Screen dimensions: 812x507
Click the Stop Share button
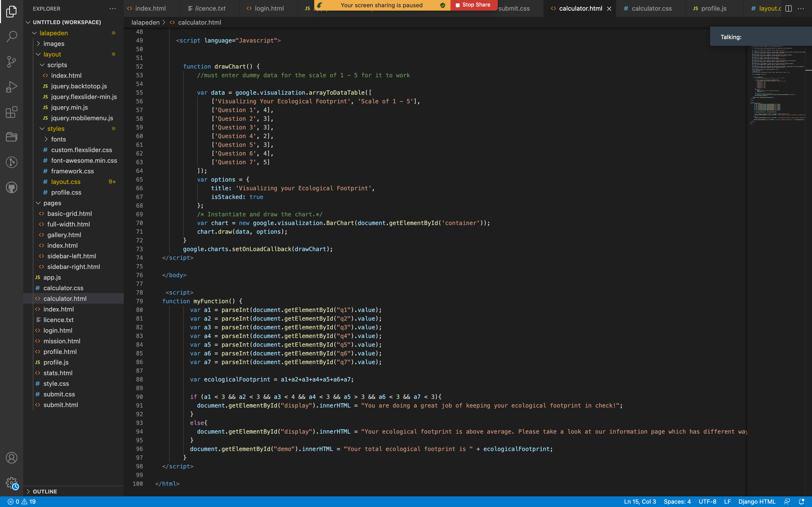pyautogui.click(x=473, y=5)
